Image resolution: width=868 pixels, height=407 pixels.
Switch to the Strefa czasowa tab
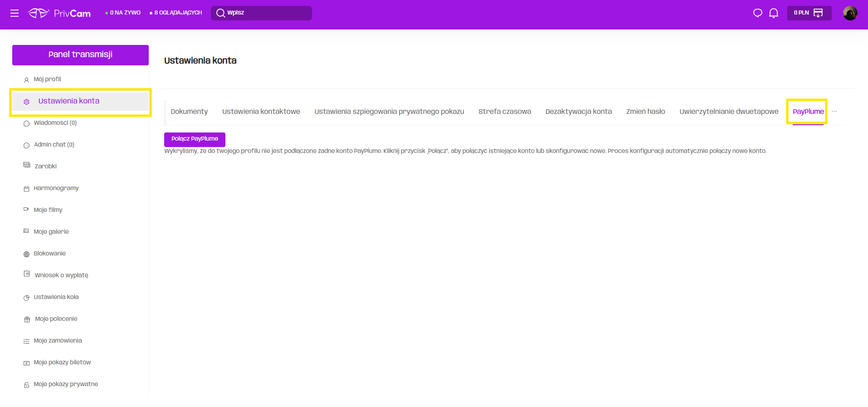[504, 112]
